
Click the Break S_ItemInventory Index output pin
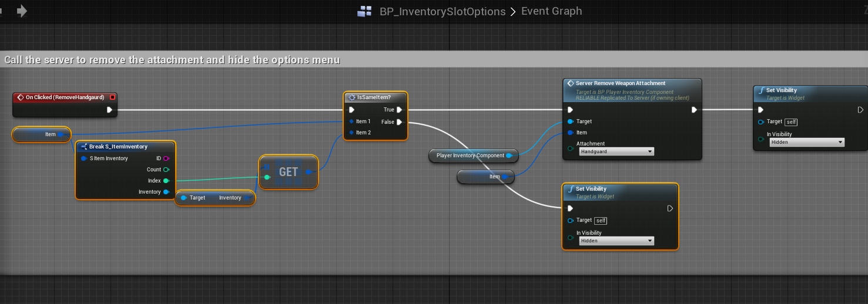[166, 181]
